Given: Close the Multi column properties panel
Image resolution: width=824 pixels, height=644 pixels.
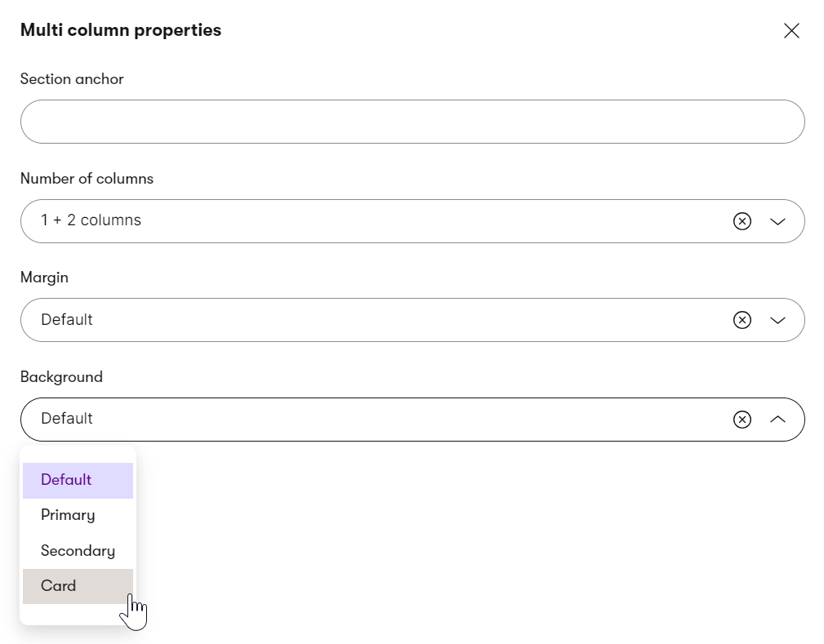Looking at the screenshot, I should click(791, 30).
